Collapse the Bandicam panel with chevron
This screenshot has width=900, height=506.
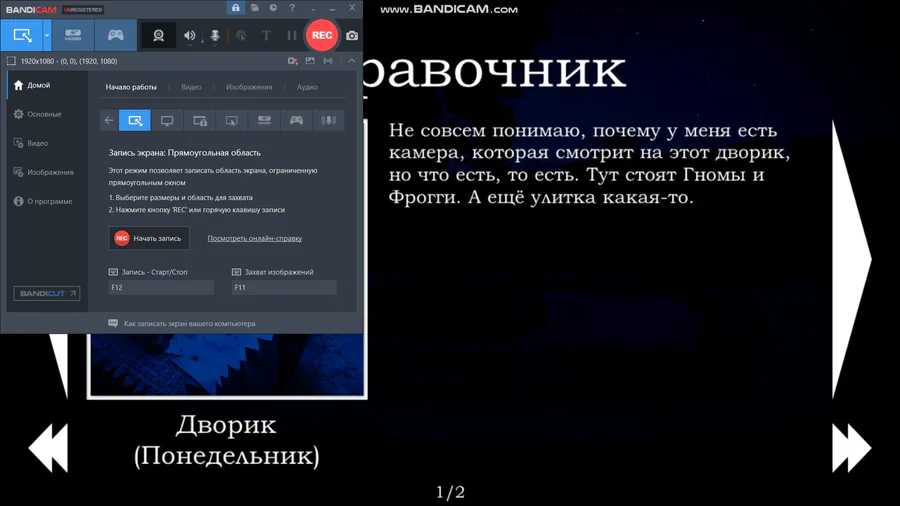(351, 61)
